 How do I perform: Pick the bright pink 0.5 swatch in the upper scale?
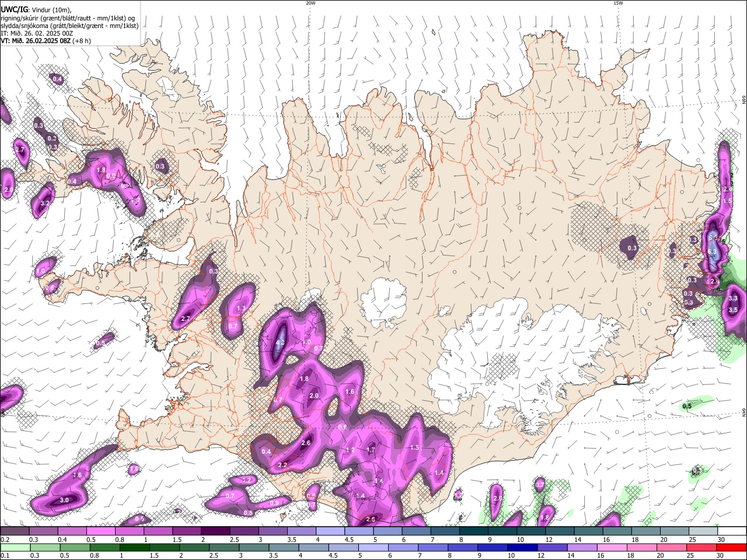pyautogui.click(x=100, y=531)
